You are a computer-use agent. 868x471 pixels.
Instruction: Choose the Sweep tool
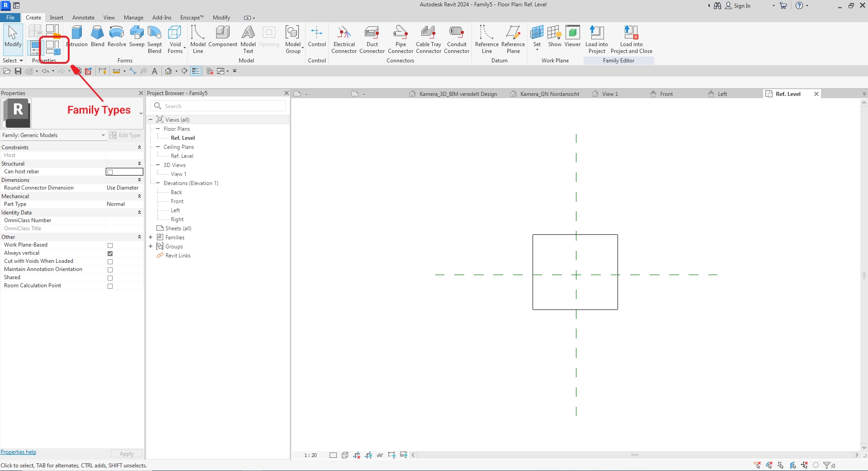coord(137,36)
